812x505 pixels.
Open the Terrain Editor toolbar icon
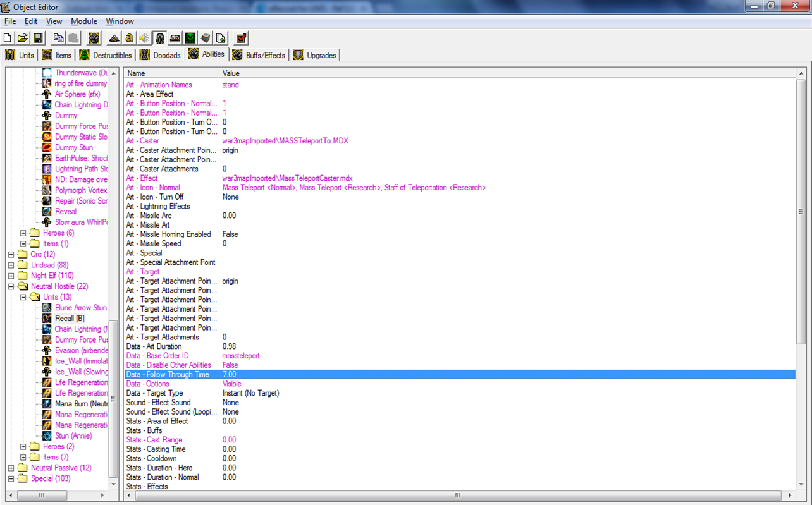(114, 39)
